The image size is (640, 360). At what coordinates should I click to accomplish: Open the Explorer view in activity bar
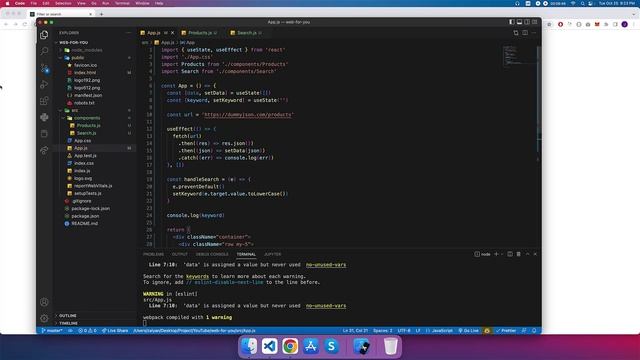coord(44,35)
